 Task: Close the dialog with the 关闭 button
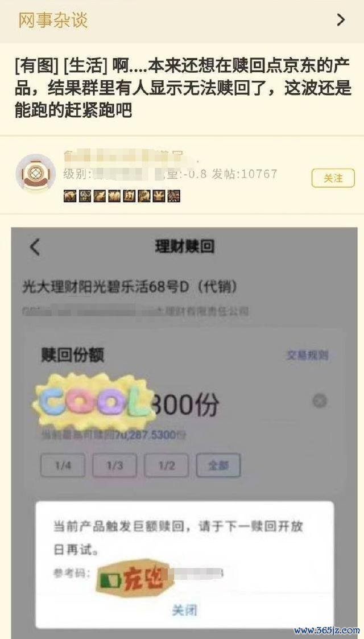(x=184, y=610)
